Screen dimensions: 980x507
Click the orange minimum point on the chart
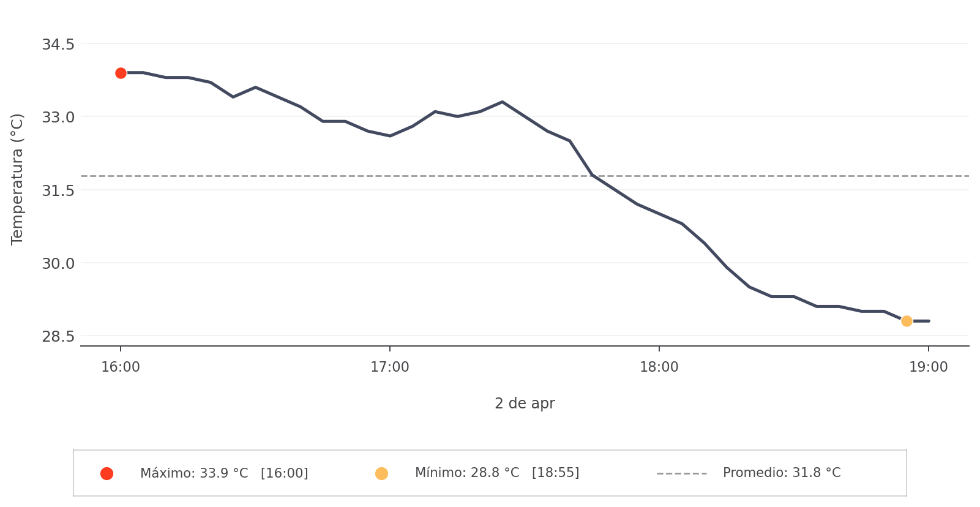(907, 321)
